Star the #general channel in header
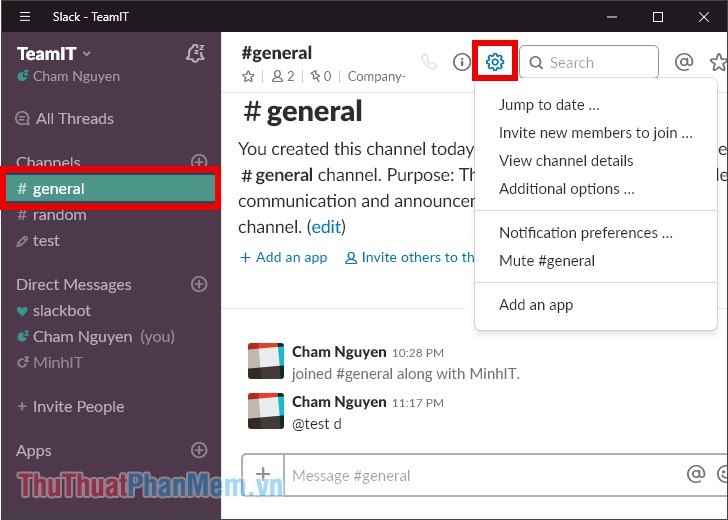The height and width of the screenshot is (520, 728). tap(248, 76)
